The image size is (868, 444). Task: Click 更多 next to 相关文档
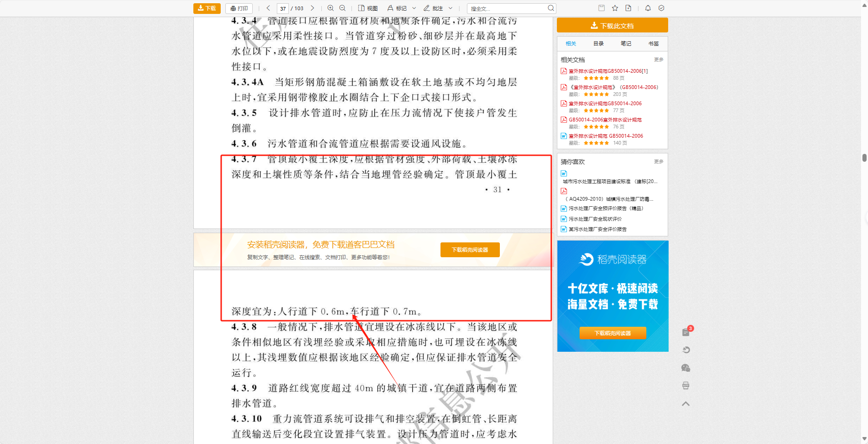click(659, 60)
